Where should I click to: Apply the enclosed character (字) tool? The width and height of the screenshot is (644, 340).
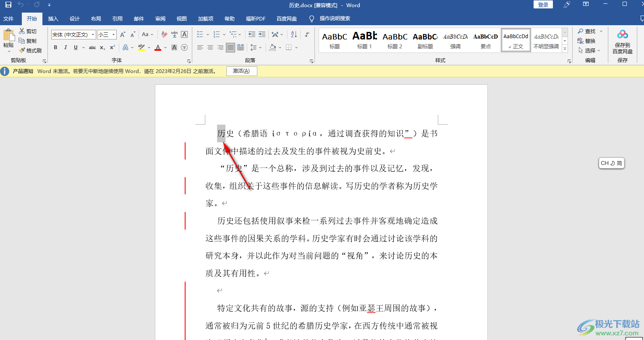tap(184, 47)
